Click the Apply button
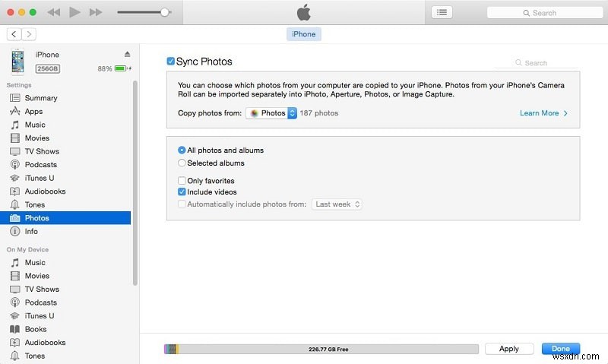This screenshot has width=608, height=364. (509, 349)
